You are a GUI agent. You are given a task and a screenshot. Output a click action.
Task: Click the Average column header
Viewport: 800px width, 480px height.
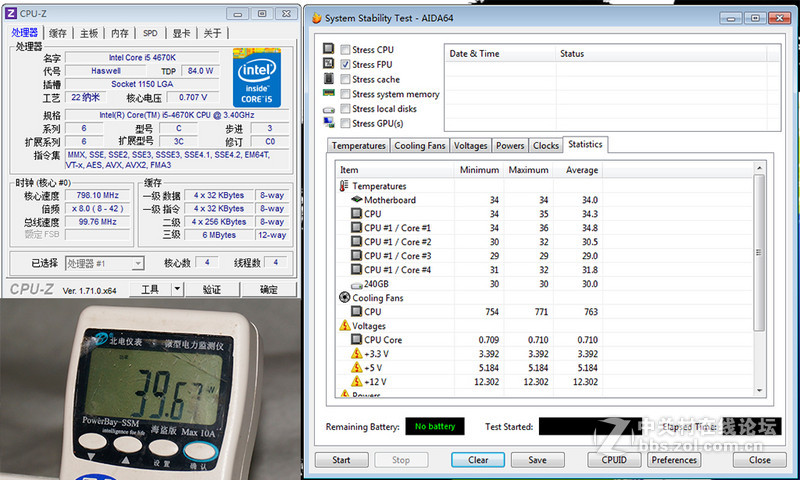582,170
